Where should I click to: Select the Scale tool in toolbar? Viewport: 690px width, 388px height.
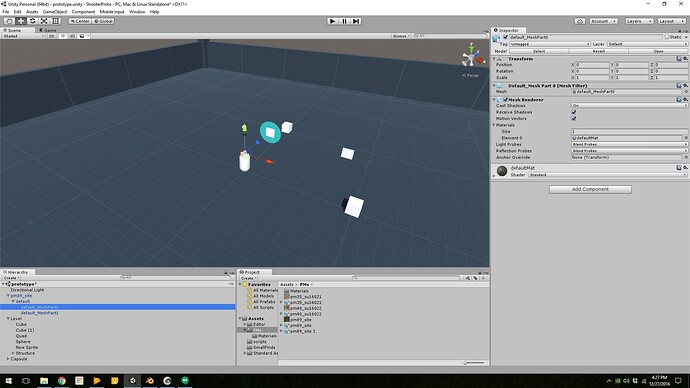coord(44,21)
